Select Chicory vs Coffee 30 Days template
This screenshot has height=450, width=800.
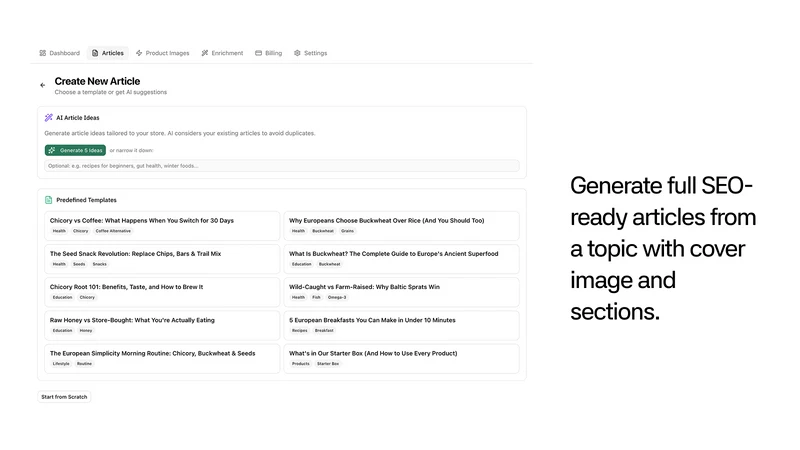point(162,226)
